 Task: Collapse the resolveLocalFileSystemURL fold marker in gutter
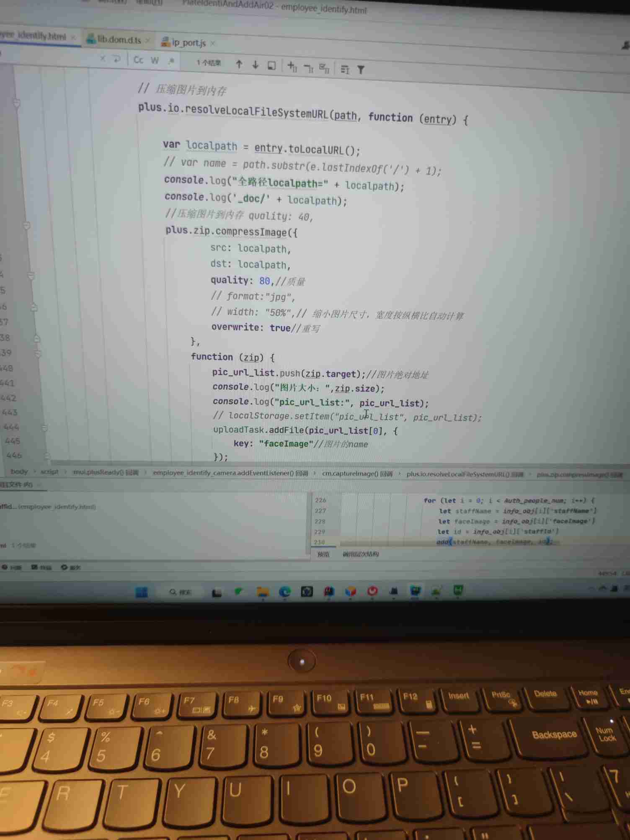point(17,103)
